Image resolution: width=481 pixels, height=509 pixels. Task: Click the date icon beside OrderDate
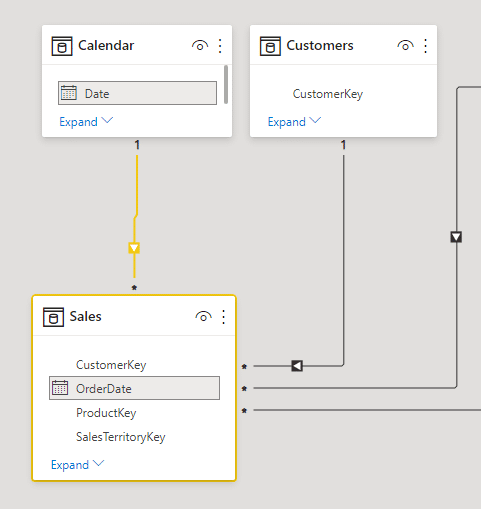pos(60,388)
